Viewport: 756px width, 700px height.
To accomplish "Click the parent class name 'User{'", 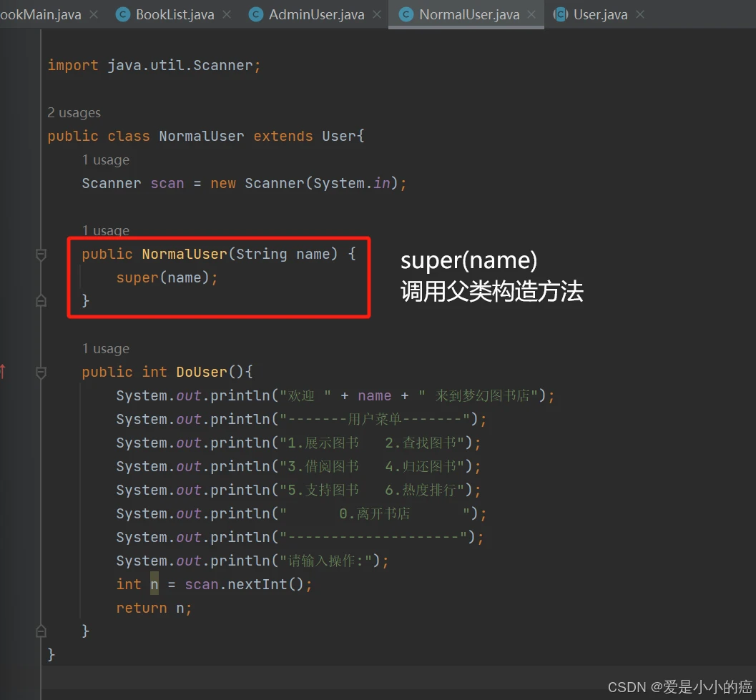I will (343, 137).
